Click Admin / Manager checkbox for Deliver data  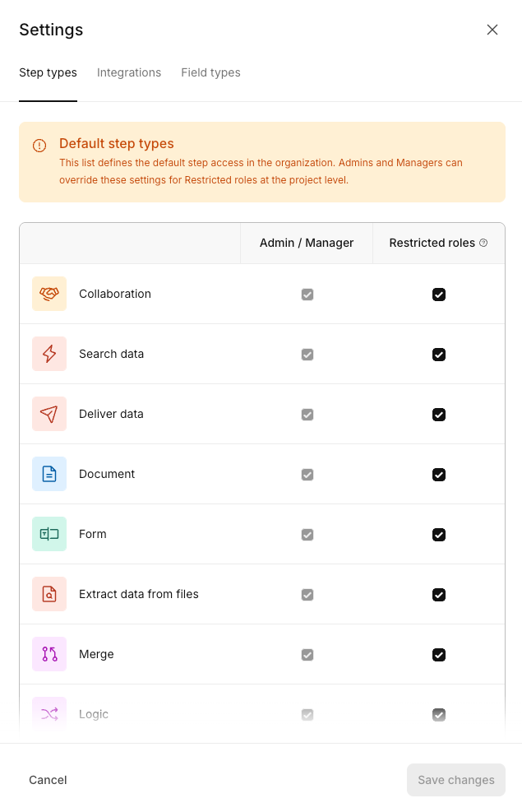click(x=307, y=415)
